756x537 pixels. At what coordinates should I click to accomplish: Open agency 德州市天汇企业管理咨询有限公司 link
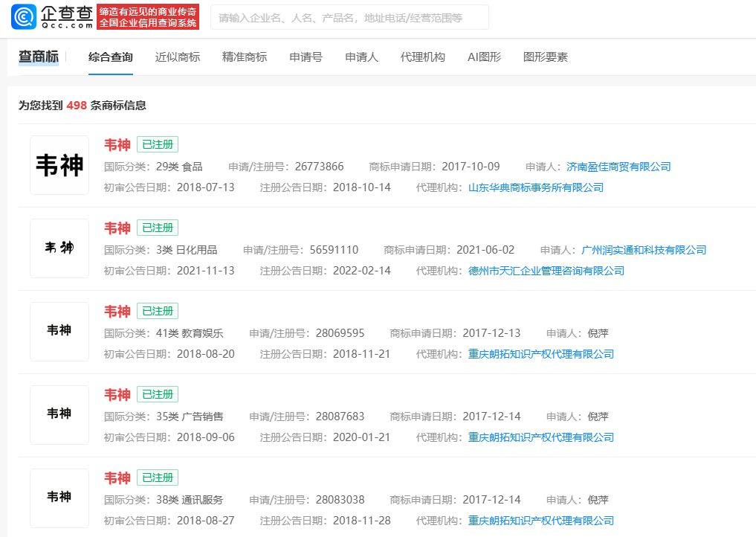(546, 271)
